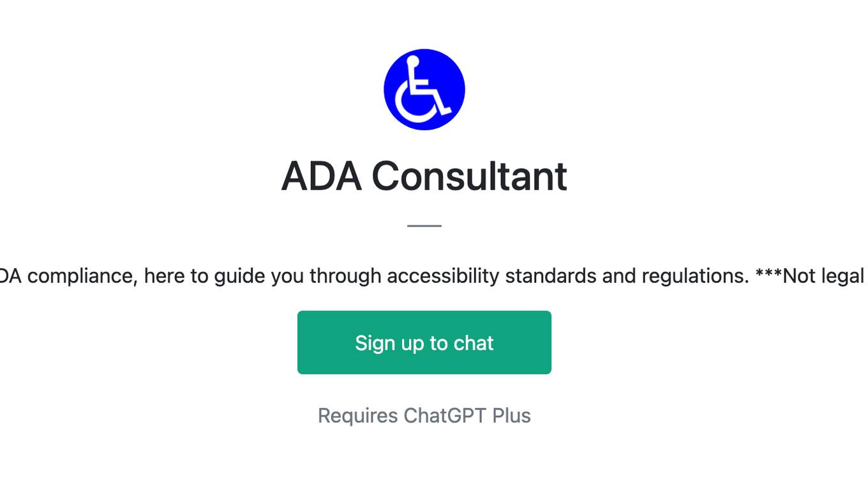Click the '***Not legal' disclaimer text
Screen dimensions: 868x488
[x=811, y=276]
